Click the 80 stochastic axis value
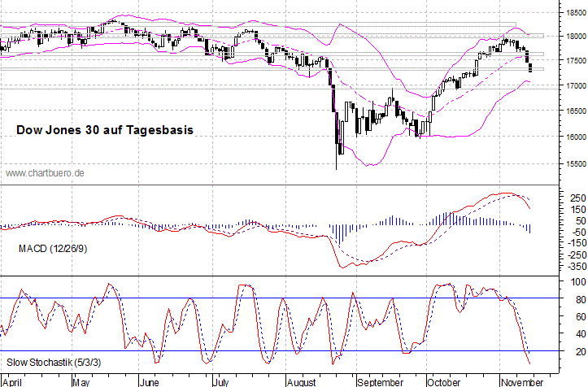This screenshot has width=588, height=387. (x=581, y=300)
